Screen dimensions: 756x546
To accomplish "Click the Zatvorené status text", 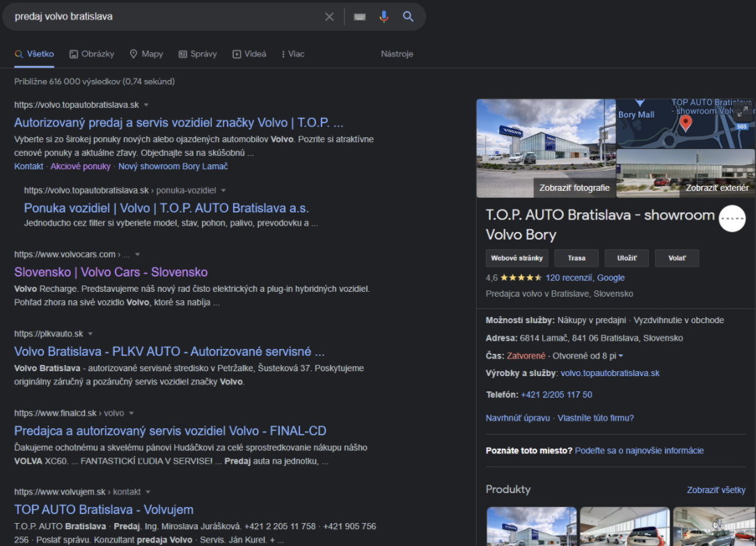I will point(526,356).
